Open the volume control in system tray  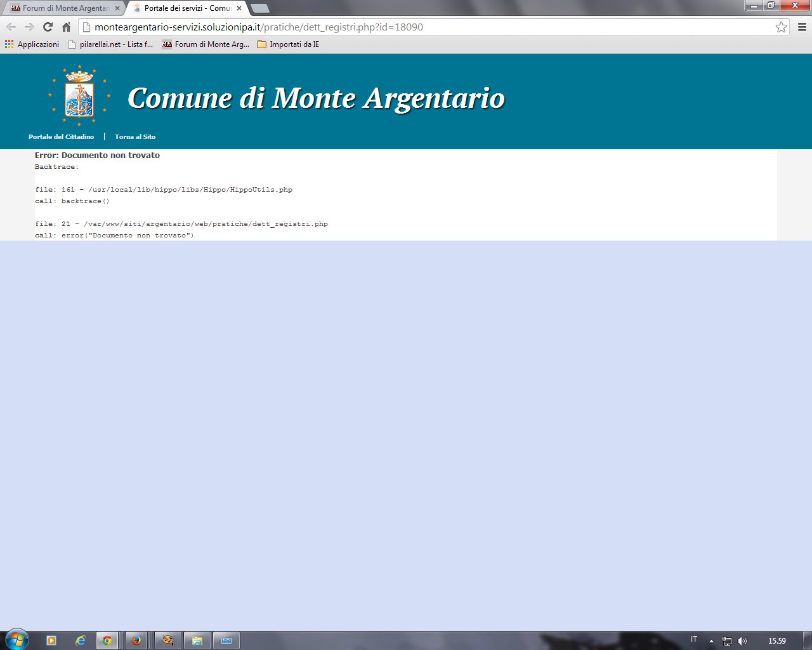click(x=742, y=641)
